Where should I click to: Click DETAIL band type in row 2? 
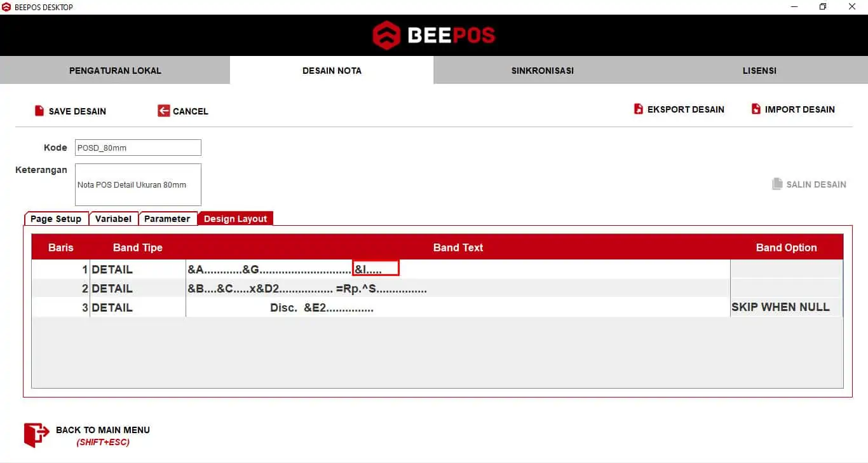click(138, 288)
